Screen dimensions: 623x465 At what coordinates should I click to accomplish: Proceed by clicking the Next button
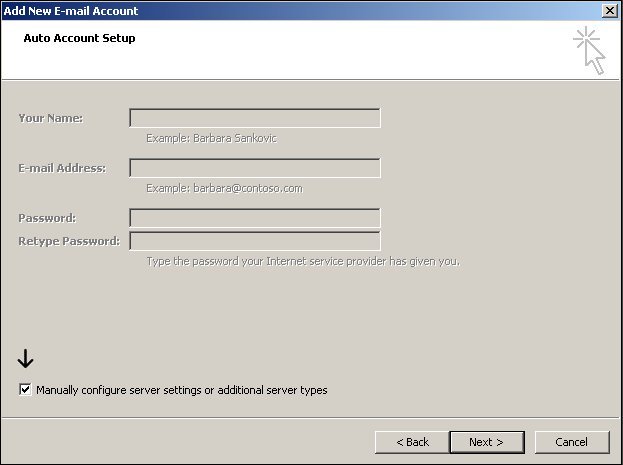click(487, 442)
